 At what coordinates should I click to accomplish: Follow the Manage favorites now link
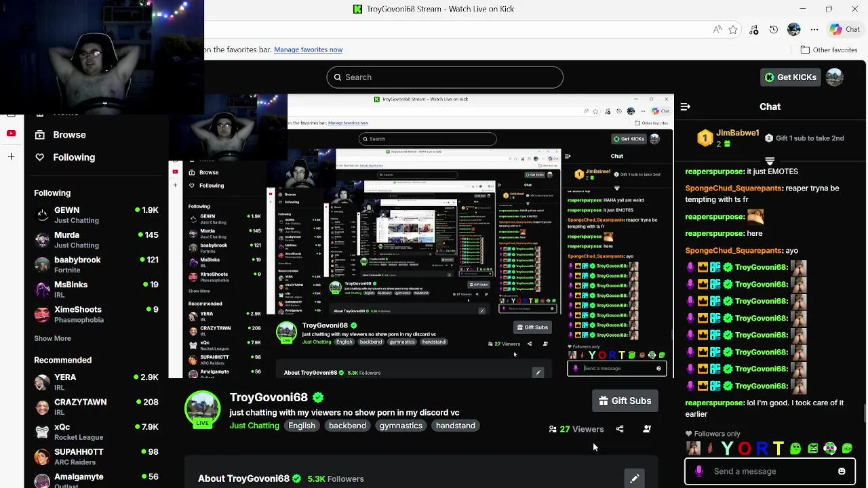coord(308,49)
